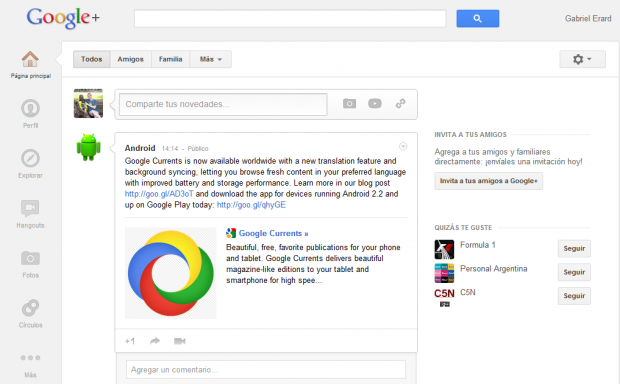Viewport: 620px width, 384px height.
Task: Switch to the Amigos stream tab
Action: (x=130, y=59)
